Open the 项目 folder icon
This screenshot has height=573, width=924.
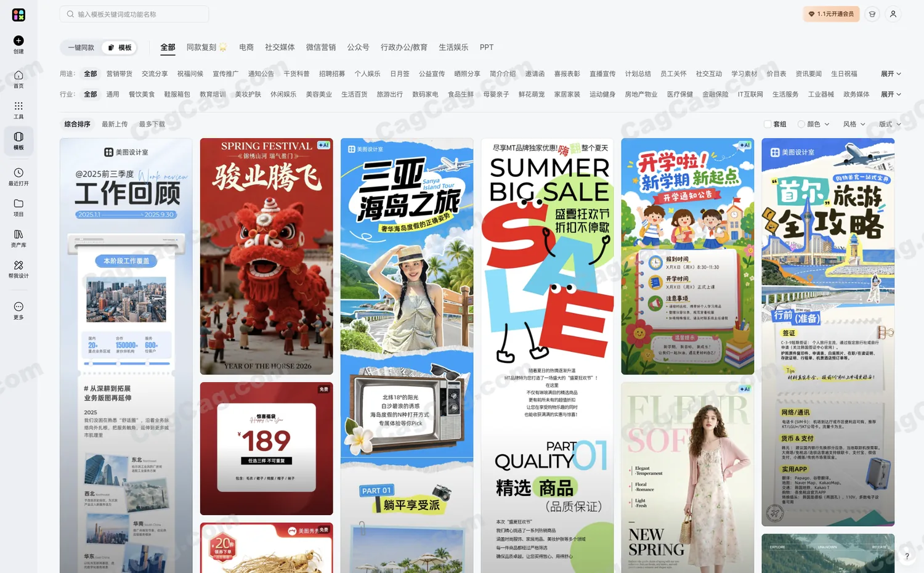pyautogui.click(x=18, y=203)
